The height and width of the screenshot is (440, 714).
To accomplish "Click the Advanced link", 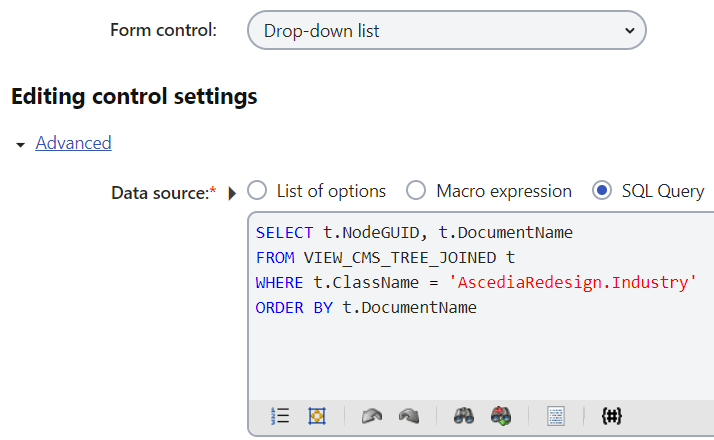I will pos(73,143).
